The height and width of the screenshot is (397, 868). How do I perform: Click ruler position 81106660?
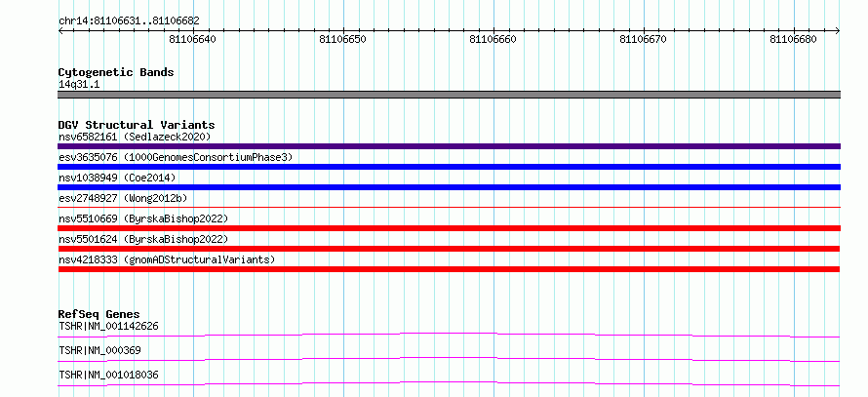coord(493,39)
